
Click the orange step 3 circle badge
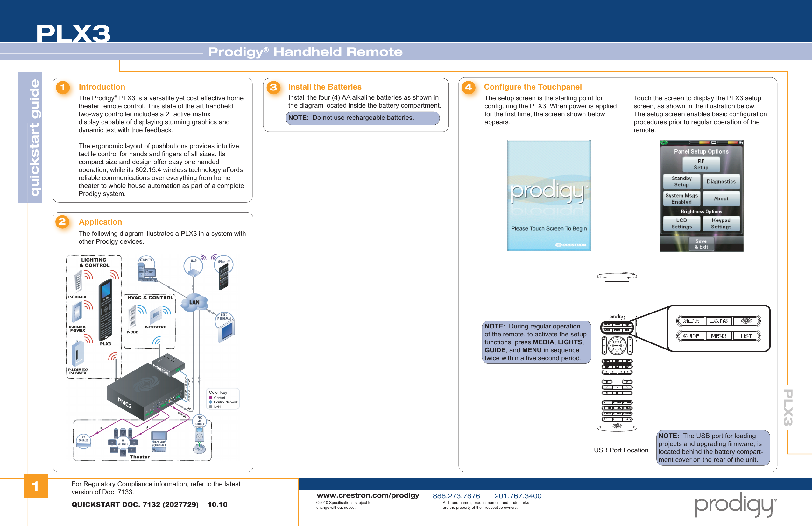[273, 87]
